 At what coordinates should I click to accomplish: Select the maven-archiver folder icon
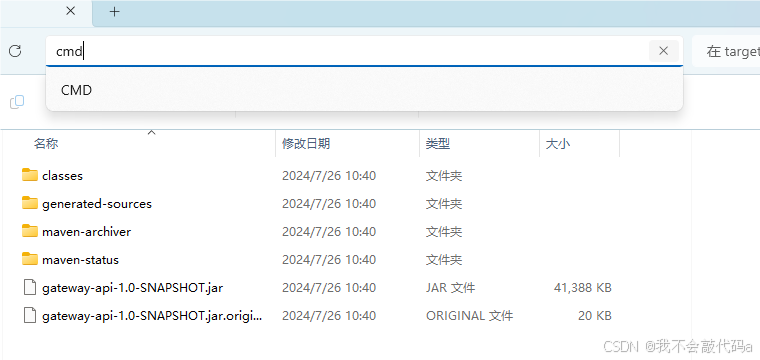(30, 231)
